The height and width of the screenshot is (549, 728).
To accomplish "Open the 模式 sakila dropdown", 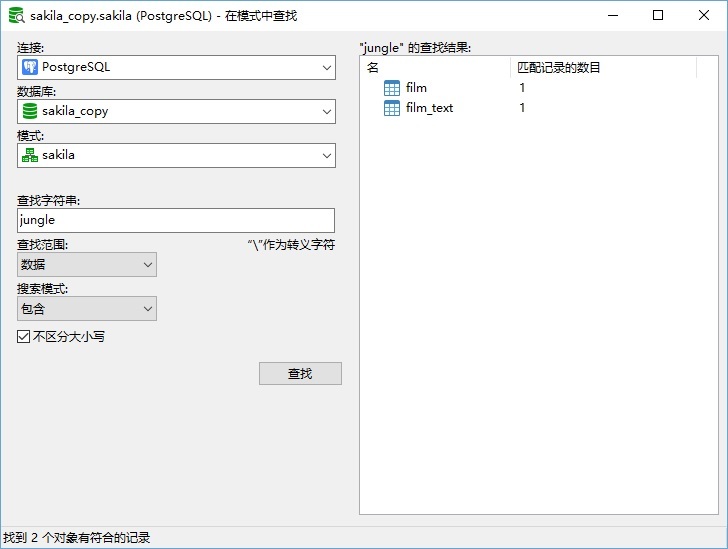I will pos(176,155).
